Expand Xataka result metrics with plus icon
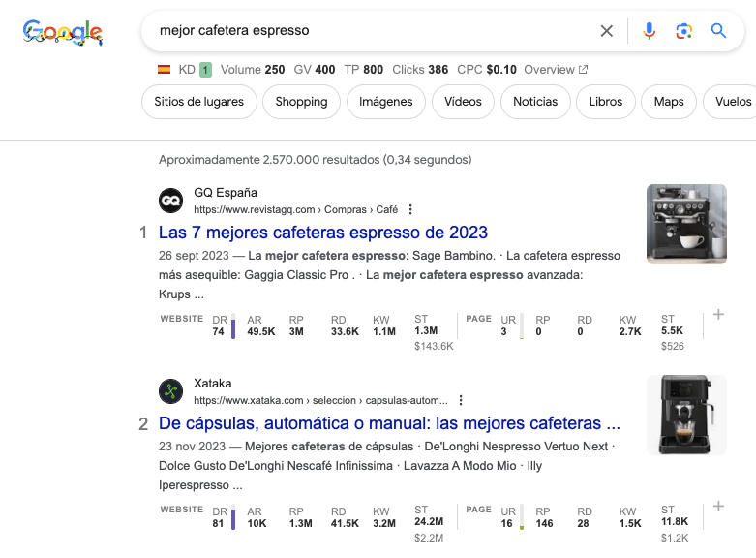The height and width of the screenshot is (558, 756). 718,507
